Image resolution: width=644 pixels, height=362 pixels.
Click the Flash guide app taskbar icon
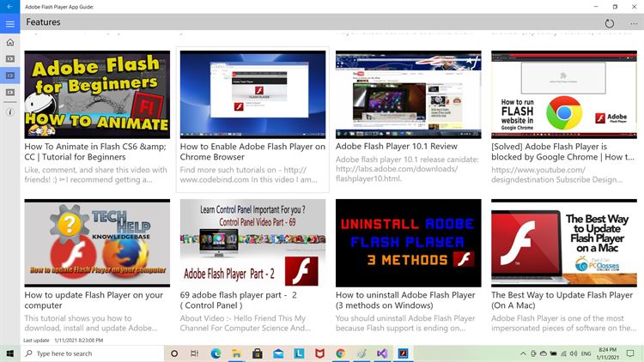[403, 353]
